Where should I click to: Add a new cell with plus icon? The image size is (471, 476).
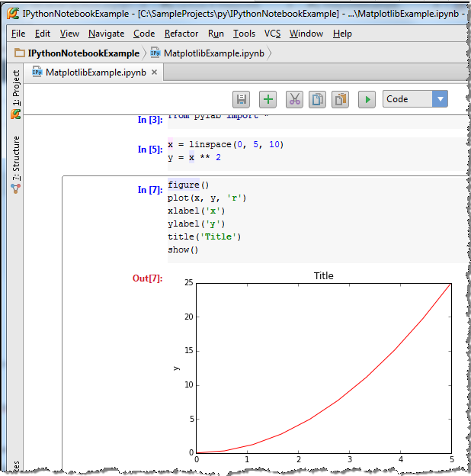pyautogui.click(x=268, y=99)
